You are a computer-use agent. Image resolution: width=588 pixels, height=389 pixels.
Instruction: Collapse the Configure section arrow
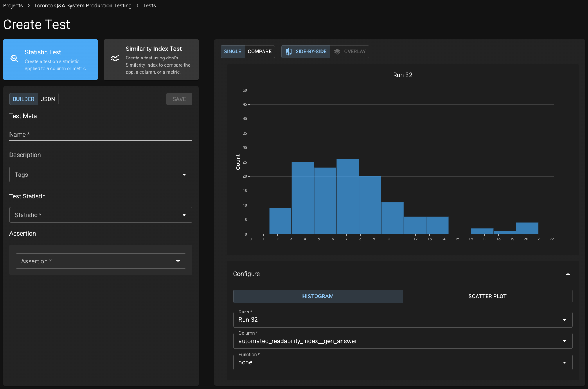click(568, 274)
